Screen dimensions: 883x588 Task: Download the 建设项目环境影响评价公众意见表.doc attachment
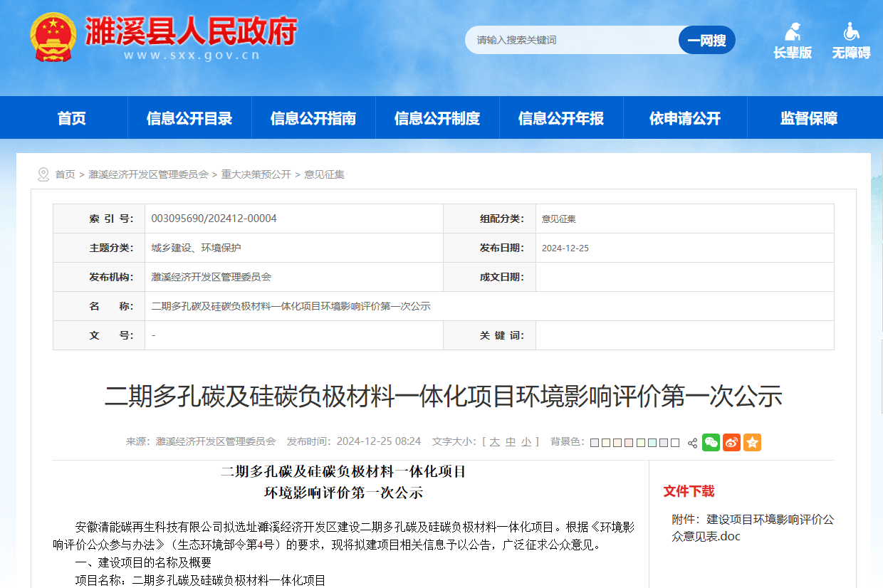(753, 527)
